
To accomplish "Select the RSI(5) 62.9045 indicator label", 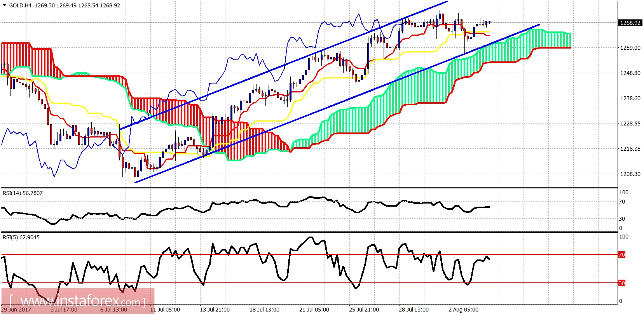I will [x=21, y=237].
